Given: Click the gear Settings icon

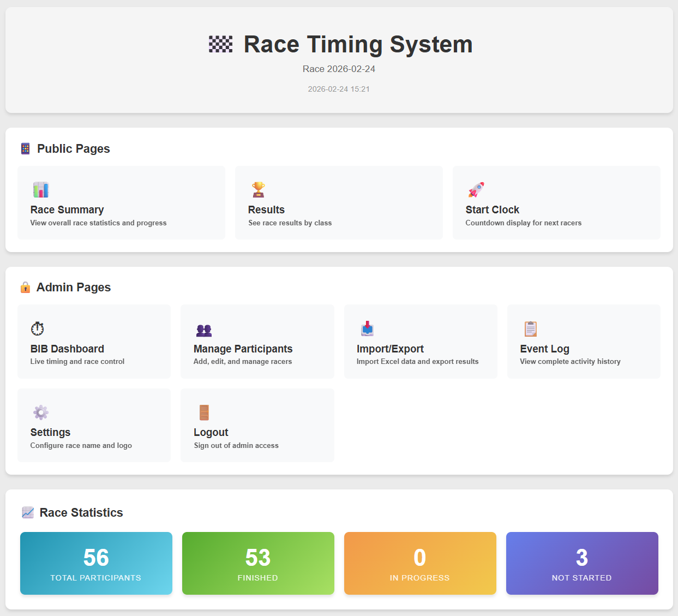Looking at the screenshot, I should pos(41,412).
